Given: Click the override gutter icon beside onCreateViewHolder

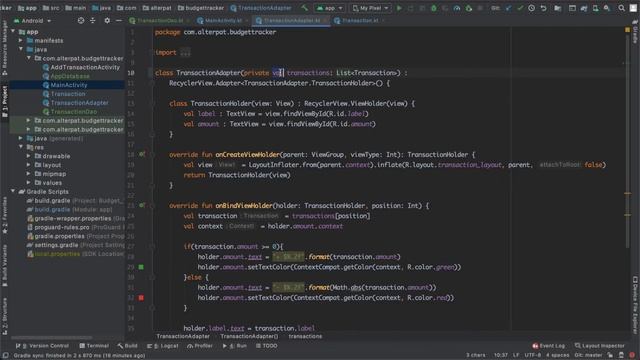Looking at the screenshot, I should [141, 155].
